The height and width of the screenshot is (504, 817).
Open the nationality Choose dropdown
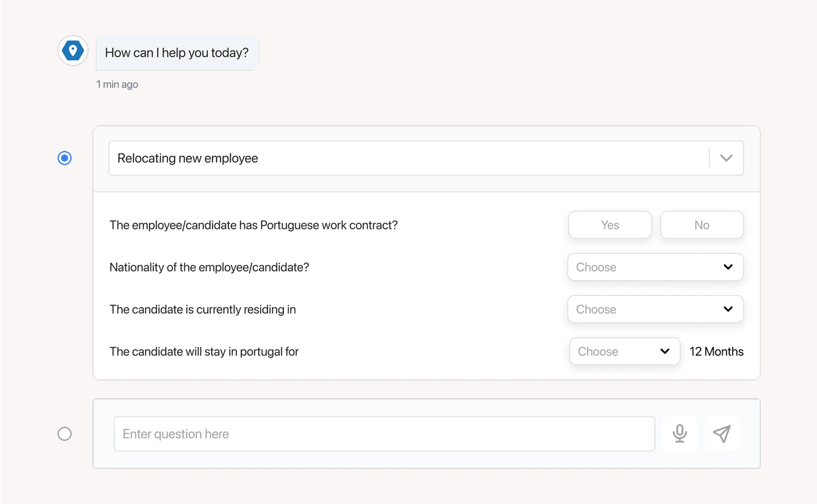(655, 267)
